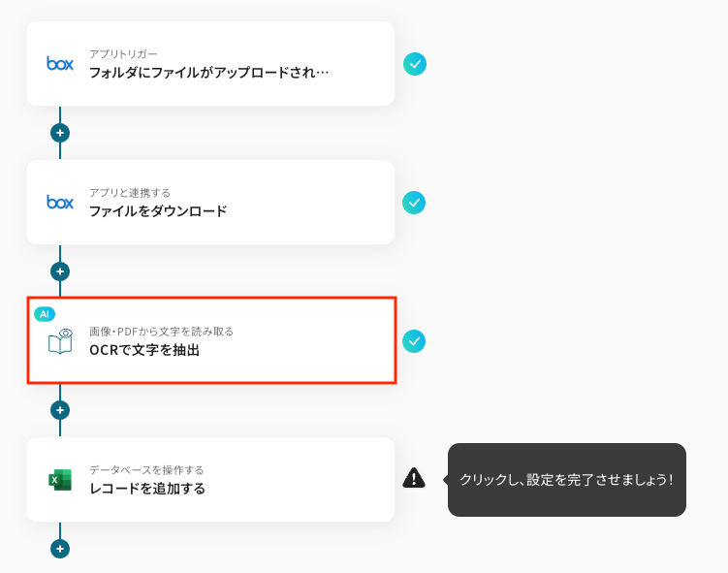
Task: Click the クリックし、設定を完了させましょう tooltip
Action: point(566,480)
